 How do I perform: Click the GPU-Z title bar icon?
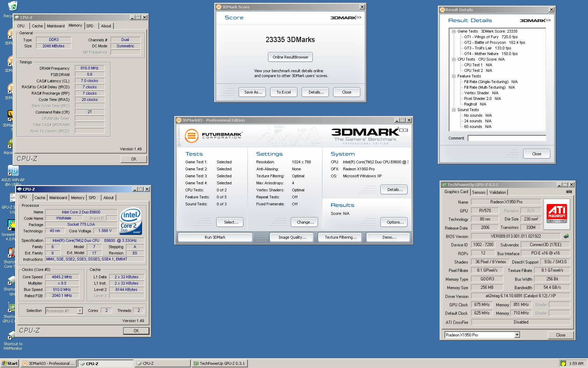pos(444,185)
